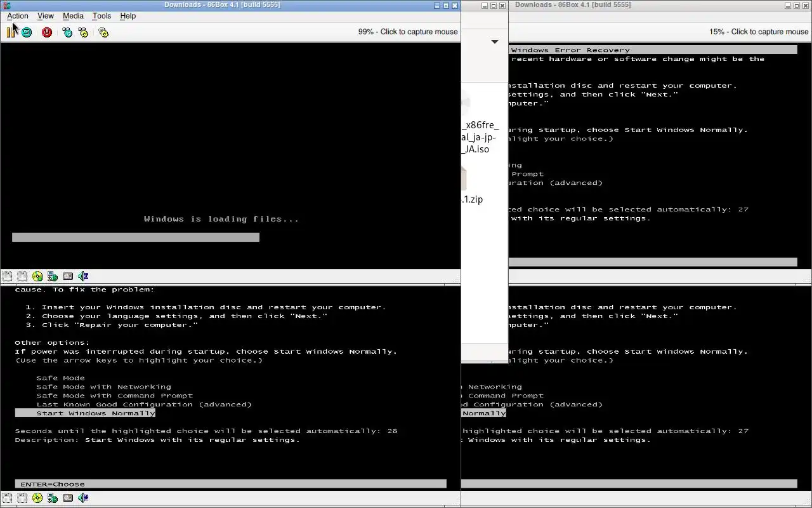Open Settings via gear toolbar icon
The image size is (812, 508).
pos(103,32)
